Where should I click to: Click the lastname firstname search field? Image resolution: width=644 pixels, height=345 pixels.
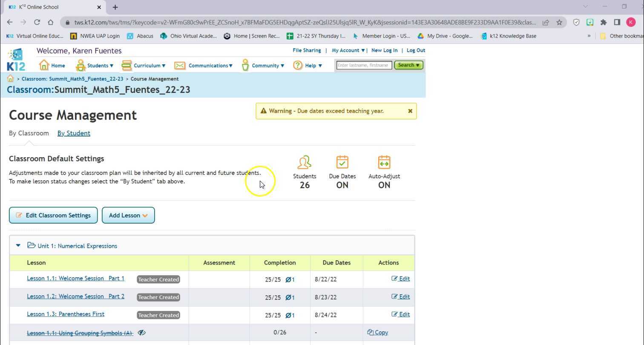pyautogui.click(x=363, y=65)
